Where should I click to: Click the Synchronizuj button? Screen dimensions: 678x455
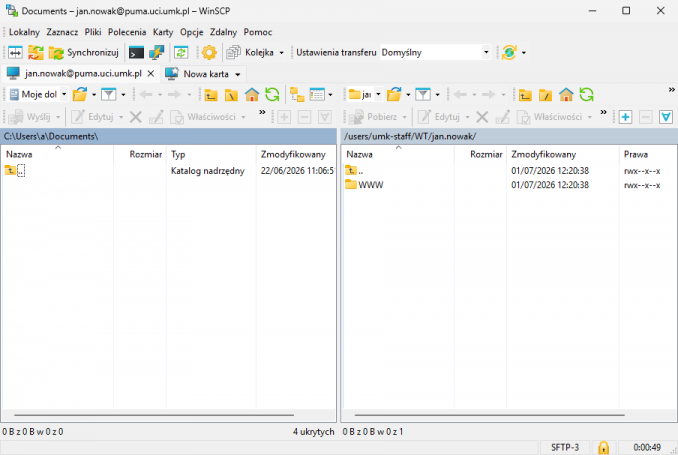84,53
